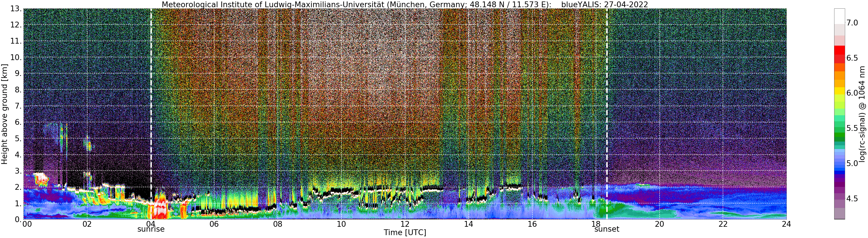Click the x-axis tick label '06'
Viewport: 868px width, 238px height.
click(x=214, y=224)
